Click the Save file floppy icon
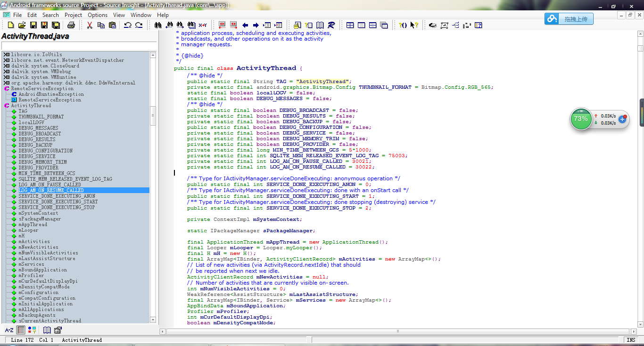 point(33,25)
